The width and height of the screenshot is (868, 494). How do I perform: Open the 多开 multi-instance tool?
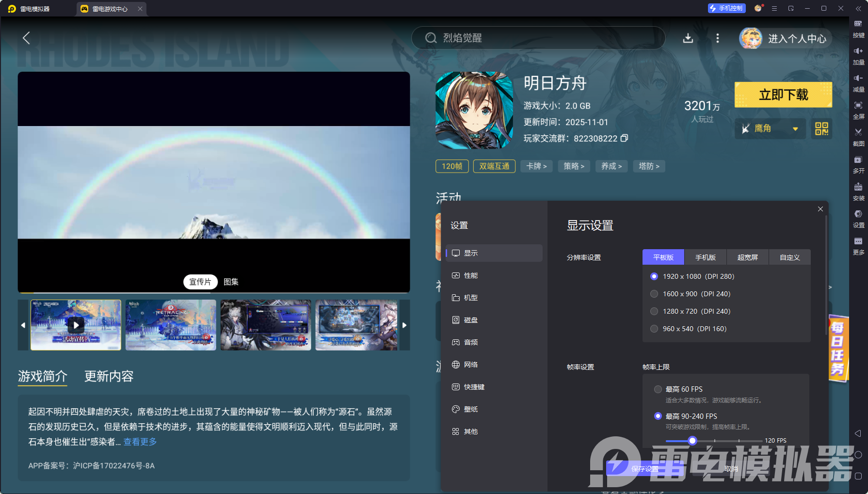[x=858, y=165]
